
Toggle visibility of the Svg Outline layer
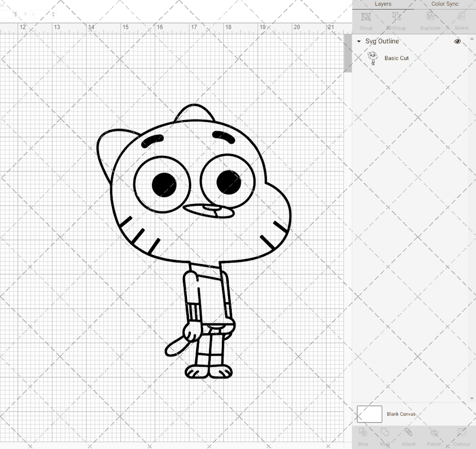click(457, 41)
